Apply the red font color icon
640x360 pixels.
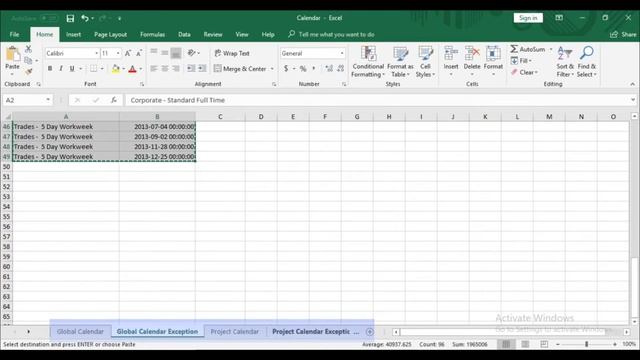pyautogui.click(x=132, y=69)
